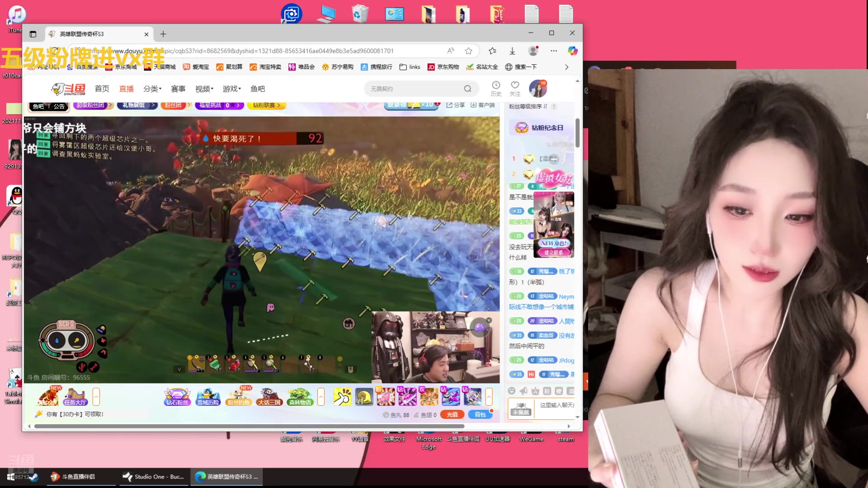This screenshot has width=868, height=488.
Task: Click the horizontal page scrollbar
Action: coord(249,426)
